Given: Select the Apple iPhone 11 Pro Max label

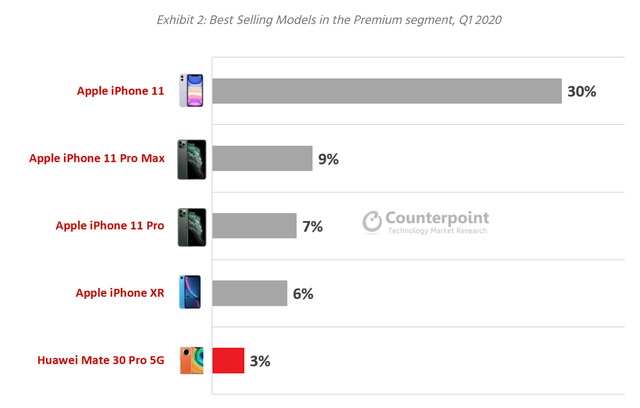Looking at the screenshot, I should point(96,158).
